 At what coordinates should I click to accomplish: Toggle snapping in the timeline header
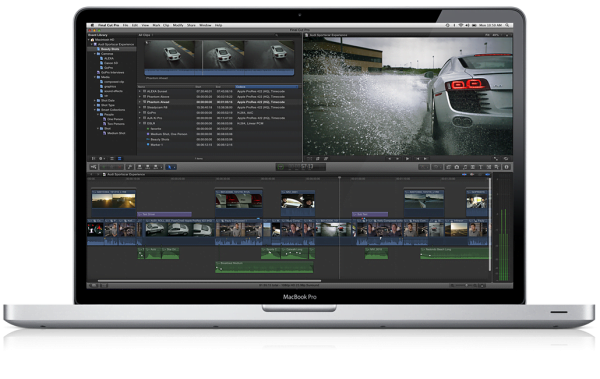pyautogui.click(x=488, y=175)
